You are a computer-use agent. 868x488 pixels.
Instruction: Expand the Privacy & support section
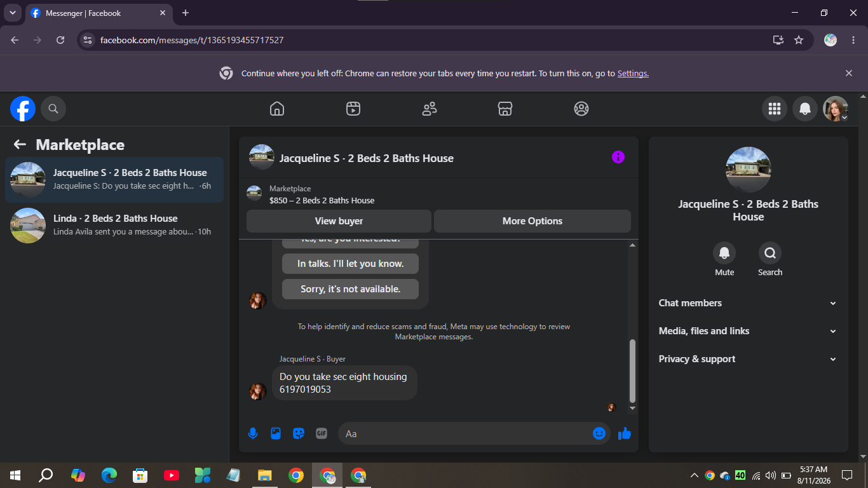[x=748, y=359]
